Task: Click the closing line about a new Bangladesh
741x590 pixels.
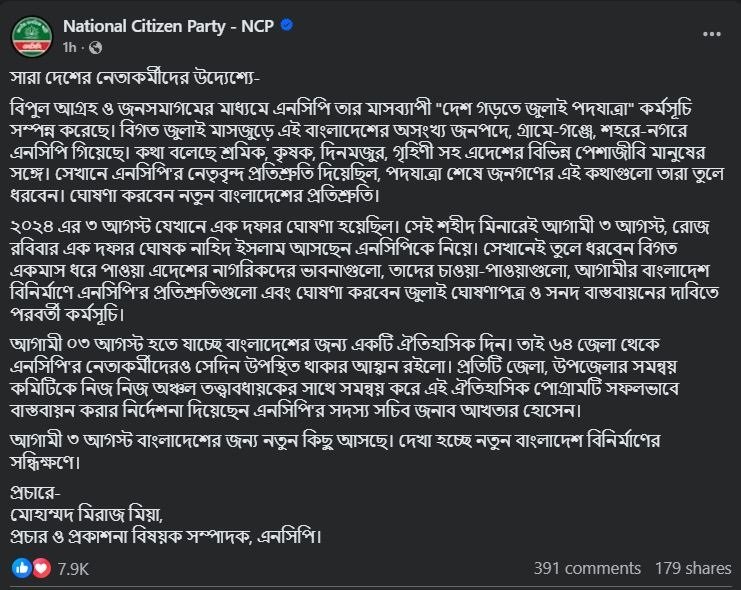Action: click(336, 451)
